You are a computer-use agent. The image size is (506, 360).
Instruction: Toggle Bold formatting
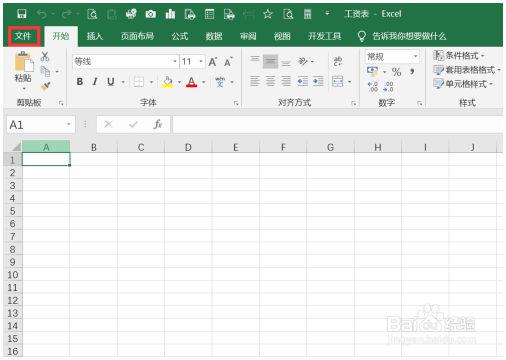coord(80,82)
